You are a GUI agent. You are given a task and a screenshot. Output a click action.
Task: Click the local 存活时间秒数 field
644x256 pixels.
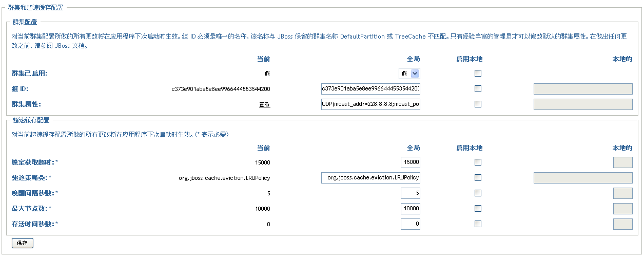pos(623,224)
